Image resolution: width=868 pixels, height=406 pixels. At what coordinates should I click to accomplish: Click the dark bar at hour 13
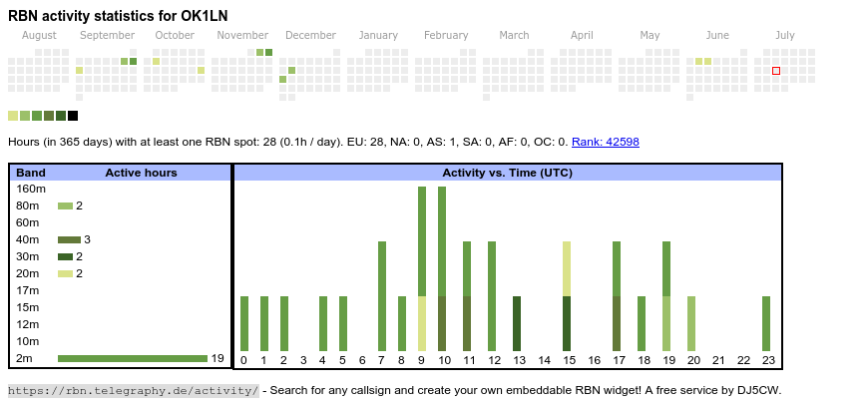[x=517, y=323]
